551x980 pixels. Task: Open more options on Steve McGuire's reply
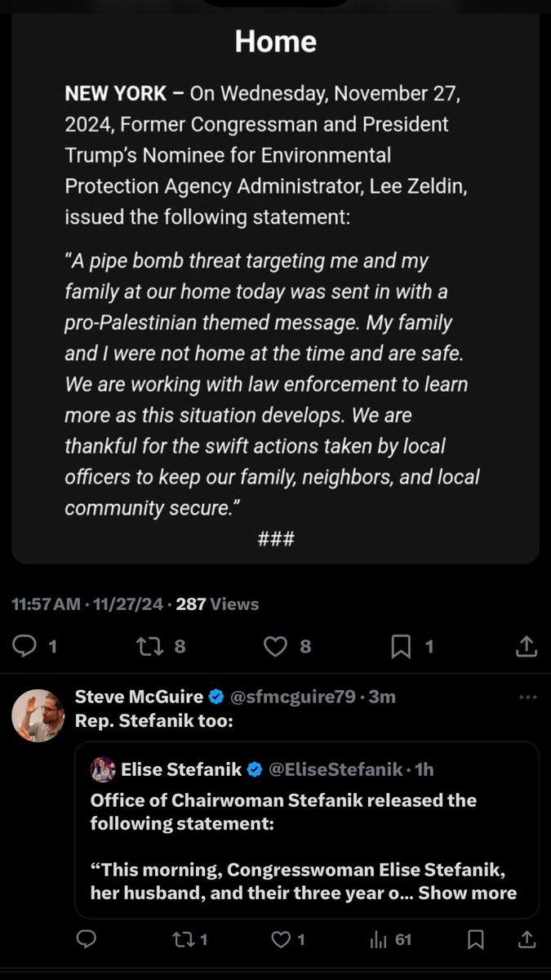click(x=528, y=697)
